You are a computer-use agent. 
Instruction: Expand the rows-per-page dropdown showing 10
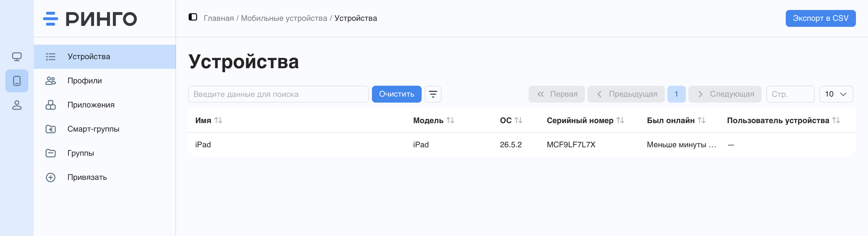coord(836,94)
